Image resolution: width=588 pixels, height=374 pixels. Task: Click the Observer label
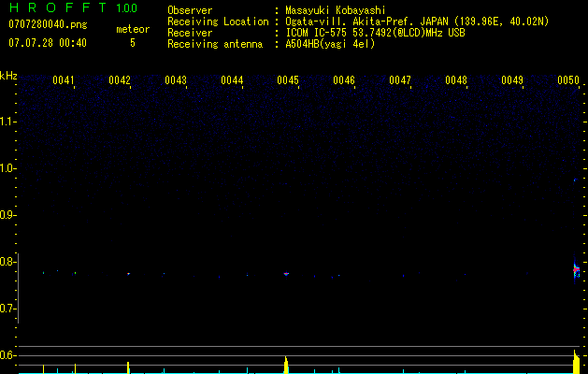pyautogui.click(x=190, y=10)
